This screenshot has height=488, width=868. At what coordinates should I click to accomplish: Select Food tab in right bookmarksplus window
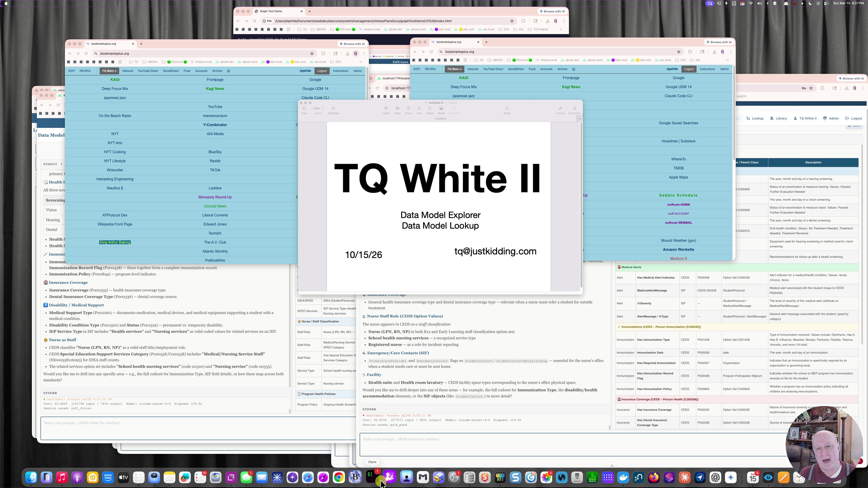click(x=532, y=69)
